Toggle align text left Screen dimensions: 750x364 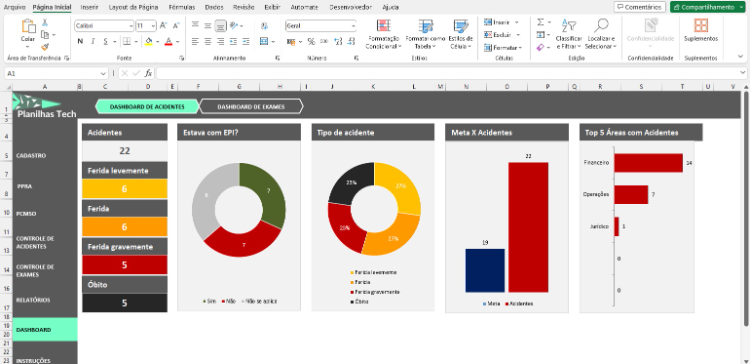195,42
